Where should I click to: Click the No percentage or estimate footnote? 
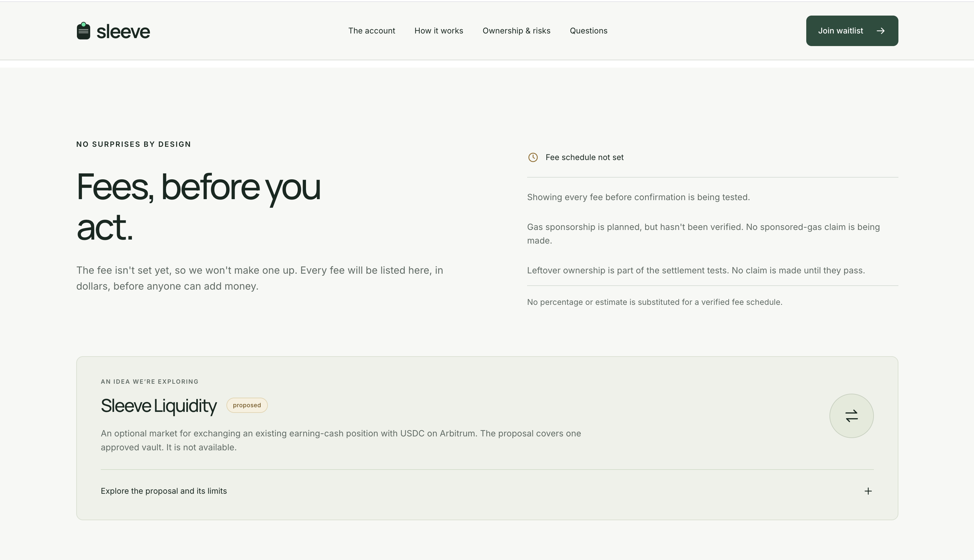click(655, 302)
